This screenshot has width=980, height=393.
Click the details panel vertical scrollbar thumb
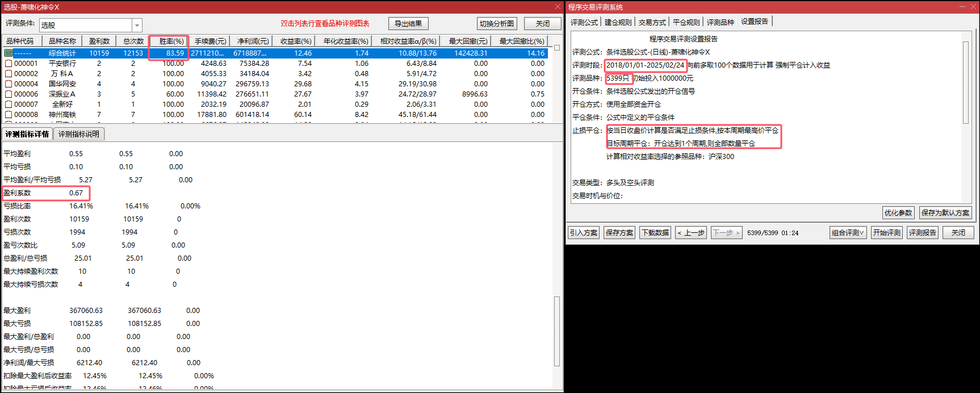pos(557,331)
